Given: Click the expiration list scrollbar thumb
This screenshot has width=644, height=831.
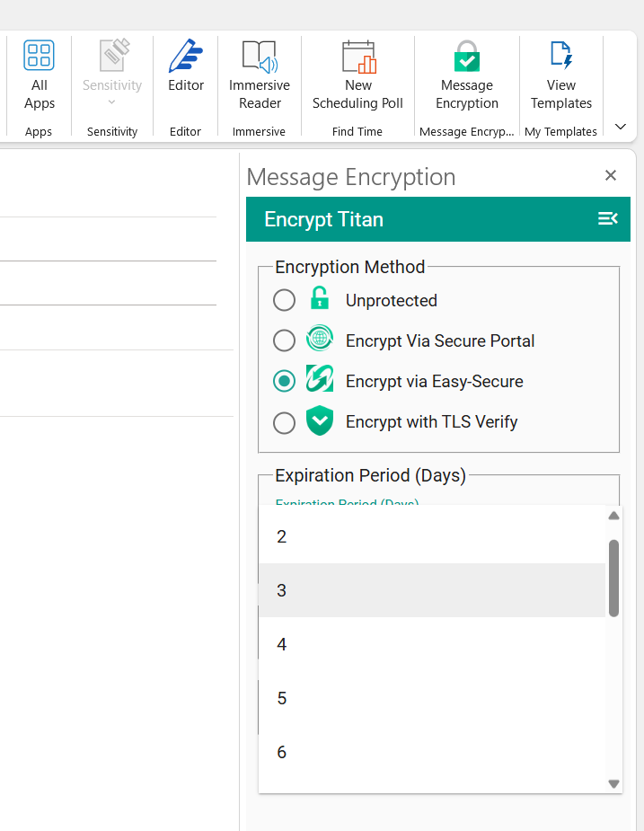Looking at the screenshot, I should 613,579.
